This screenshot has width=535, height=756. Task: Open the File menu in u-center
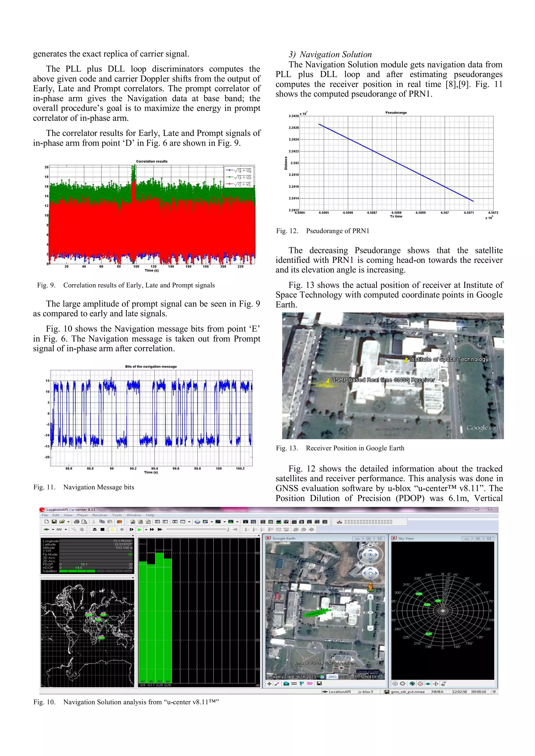(45, 515)
